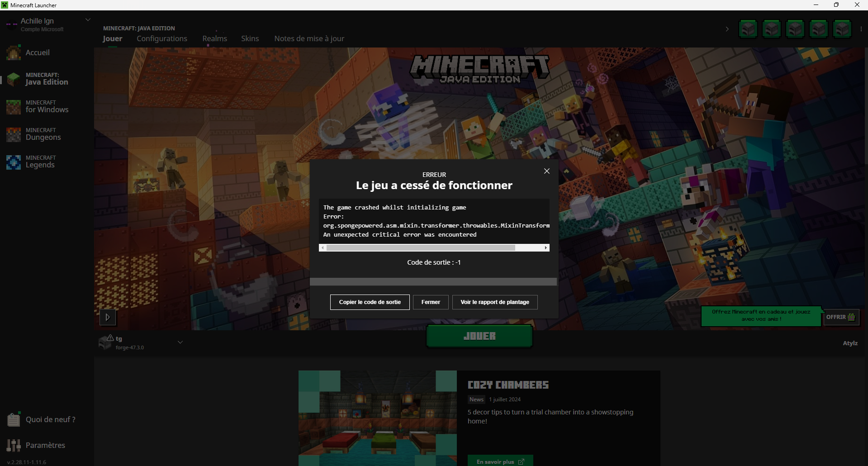The width and height of the screenshot is (868, 466).
Task: Open the Paramètres sliders icon
Action: click(x=14, y=445)
